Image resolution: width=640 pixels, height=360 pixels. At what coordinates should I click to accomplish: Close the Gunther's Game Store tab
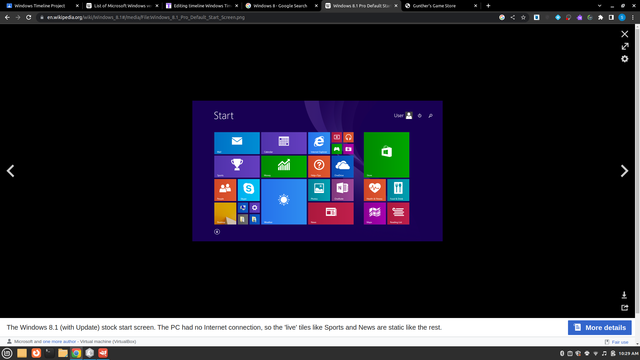tap(475, 6)
